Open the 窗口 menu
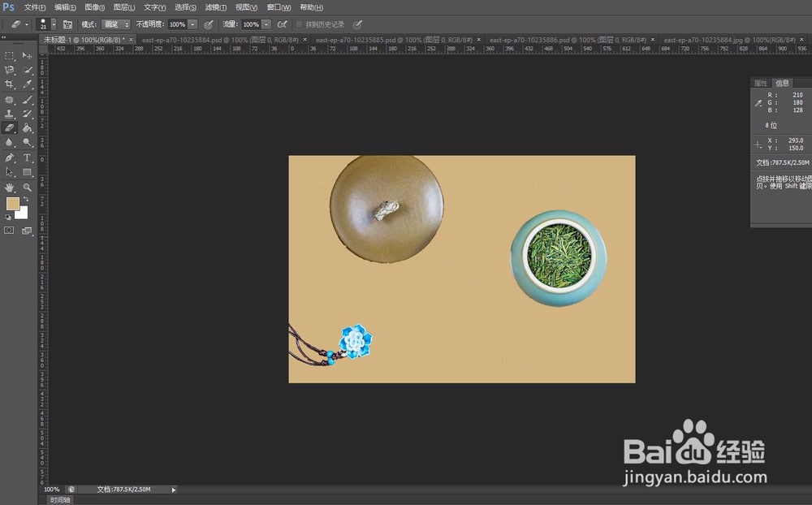812x505 pixels. (279, 7)
